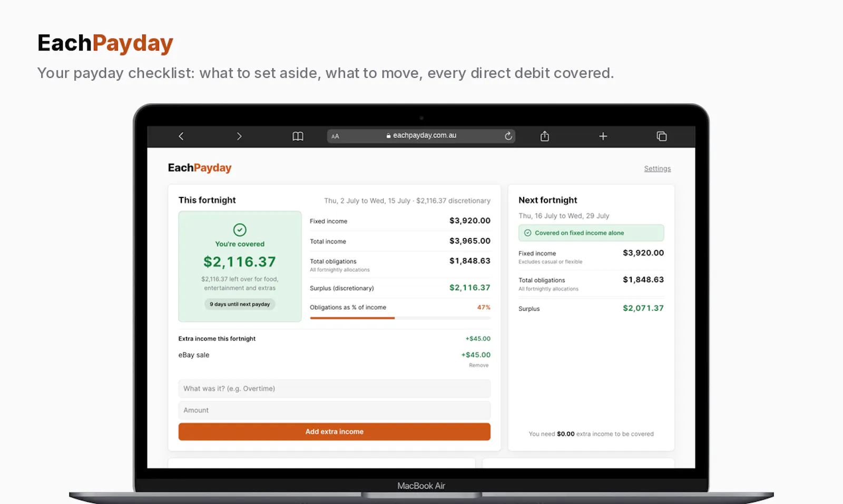Click the Next fortnight heading

pos(548,200)
